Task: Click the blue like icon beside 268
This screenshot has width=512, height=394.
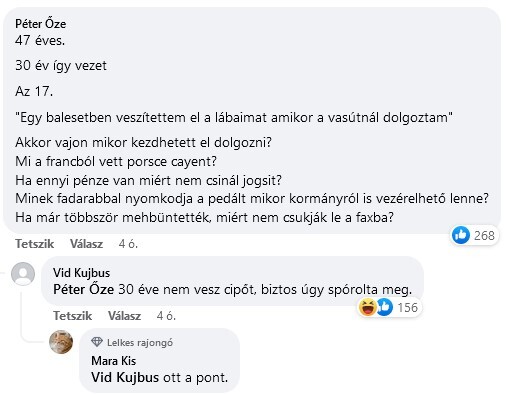Action: tap(461, 235)
